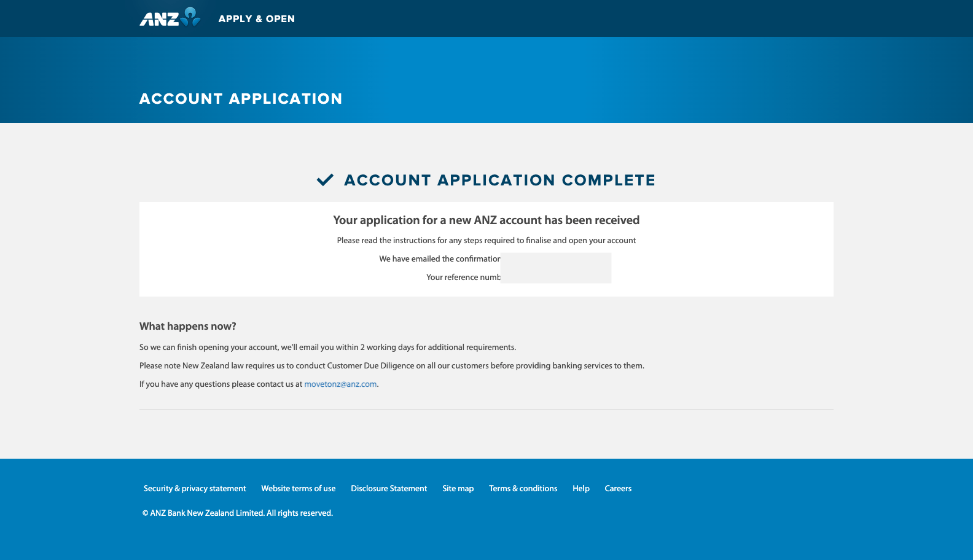Open the Security & privacy statement link

(x=195, y=489)
